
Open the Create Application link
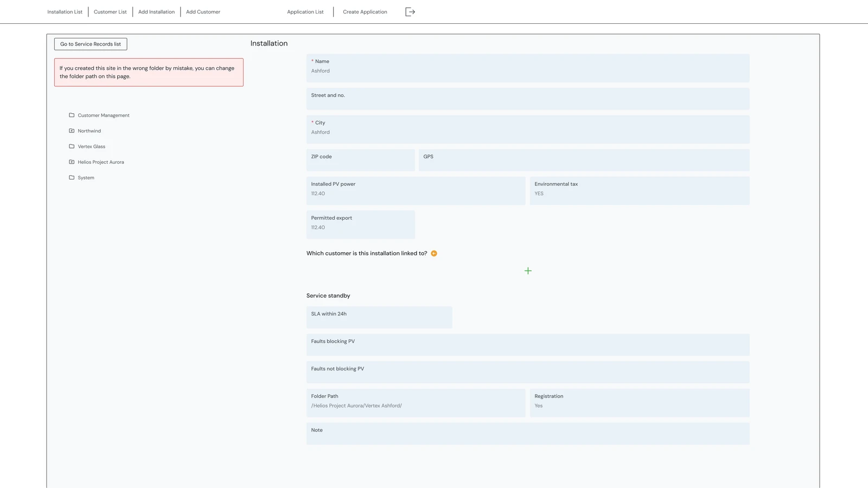click(x=365, y=12)
